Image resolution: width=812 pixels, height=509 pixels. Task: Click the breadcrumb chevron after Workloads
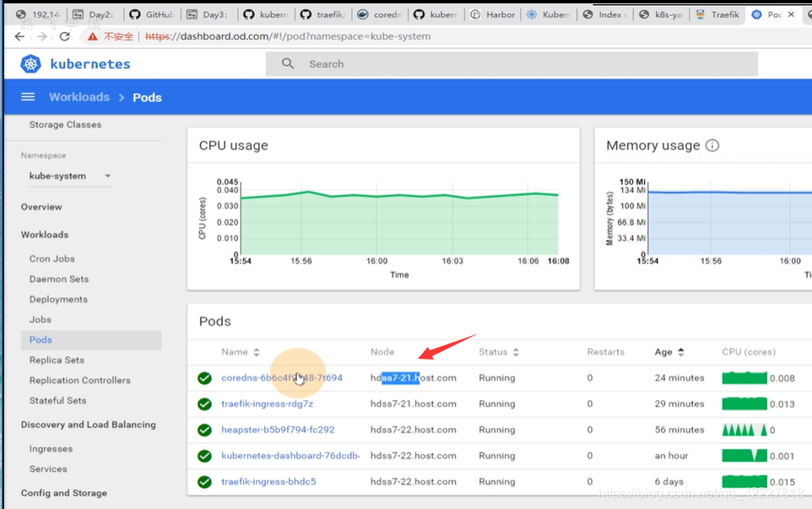[122, 97]
